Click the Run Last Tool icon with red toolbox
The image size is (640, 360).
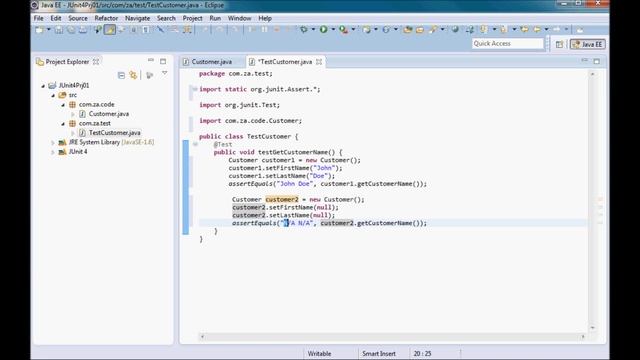pyautogui.click(x=344, y=29)
